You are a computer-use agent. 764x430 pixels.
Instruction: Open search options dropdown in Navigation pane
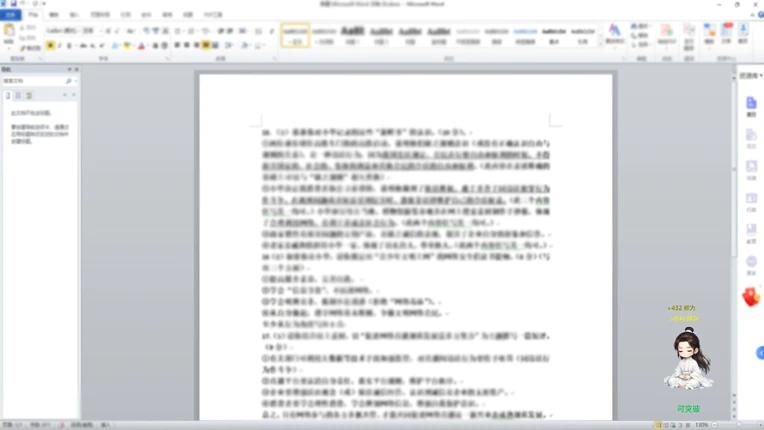[75, 81]
